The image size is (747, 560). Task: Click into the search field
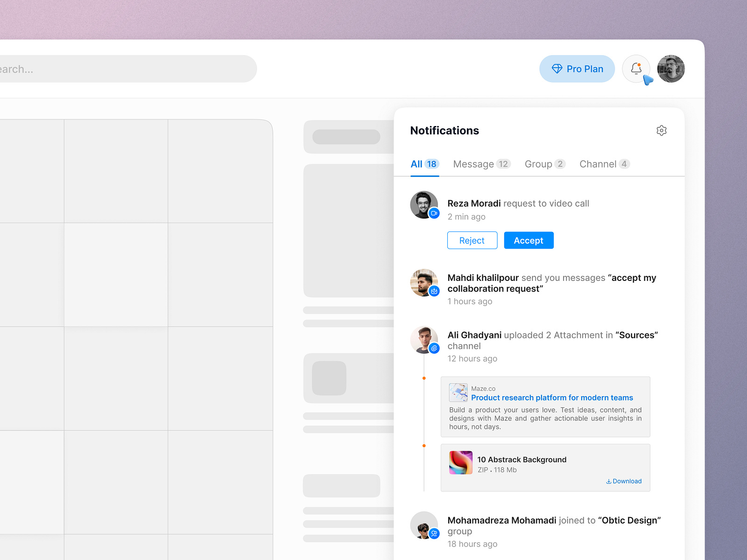tap(126, 69)
